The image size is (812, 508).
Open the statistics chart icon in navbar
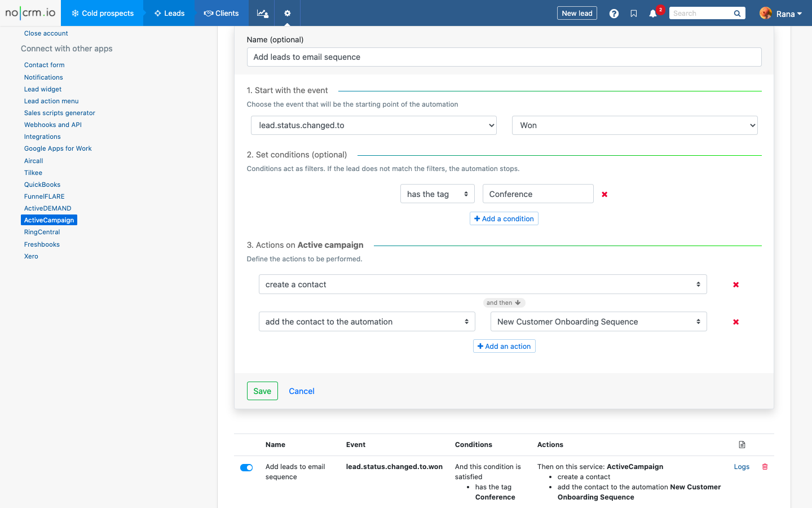(x=262, y=13)
